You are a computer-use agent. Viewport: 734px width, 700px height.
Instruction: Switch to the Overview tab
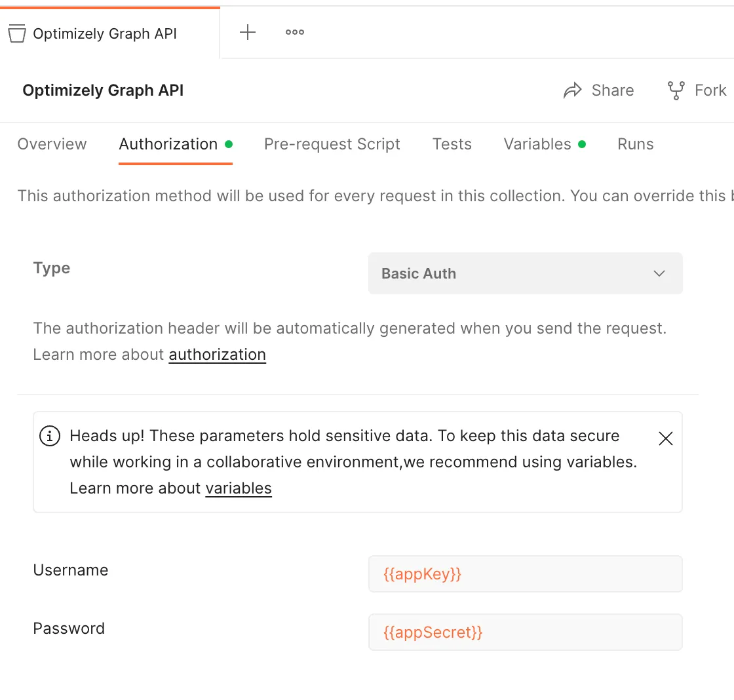coord(52,144)
